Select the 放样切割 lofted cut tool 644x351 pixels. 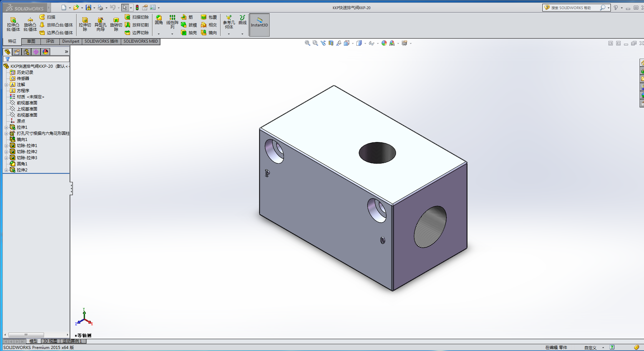point(137,25)
